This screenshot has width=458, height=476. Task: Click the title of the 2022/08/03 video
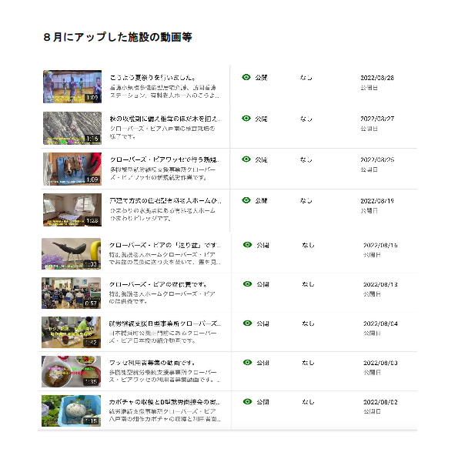coord(152,363)
